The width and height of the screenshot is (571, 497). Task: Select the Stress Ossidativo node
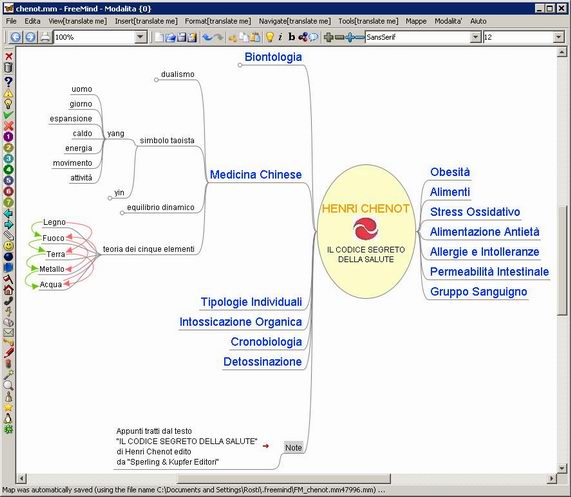(475, 212)
